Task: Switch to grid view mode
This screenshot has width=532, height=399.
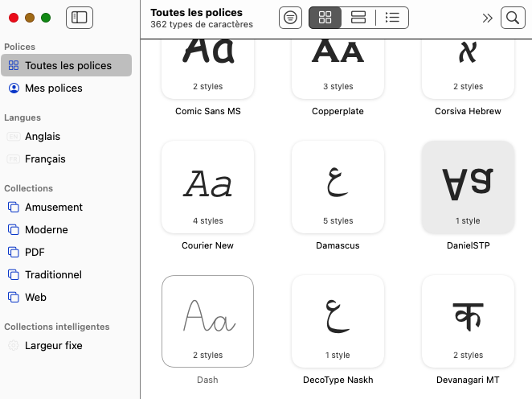Action: (x=325, y=18)
